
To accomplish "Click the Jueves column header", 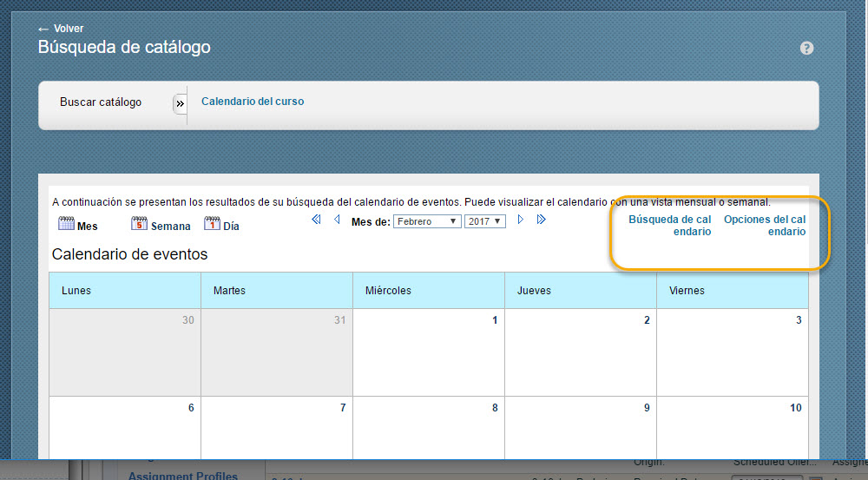I will (x=580, y=291).
